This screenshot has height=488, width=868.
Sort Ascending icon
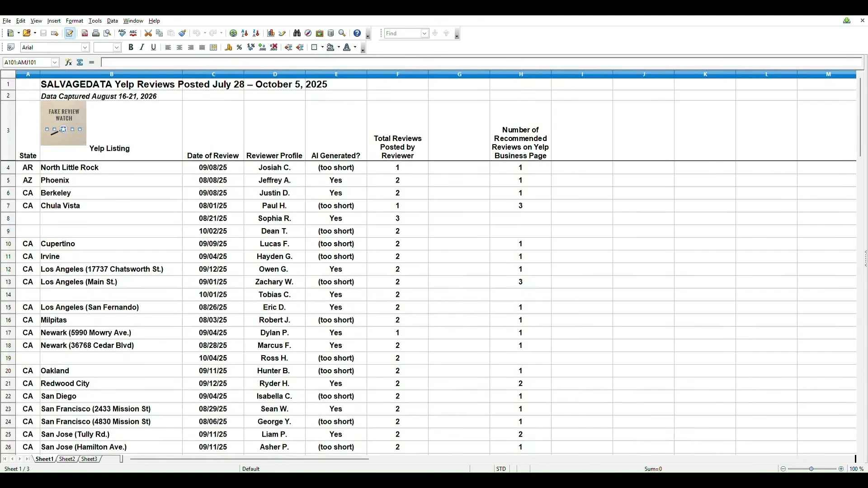(245, 33)
